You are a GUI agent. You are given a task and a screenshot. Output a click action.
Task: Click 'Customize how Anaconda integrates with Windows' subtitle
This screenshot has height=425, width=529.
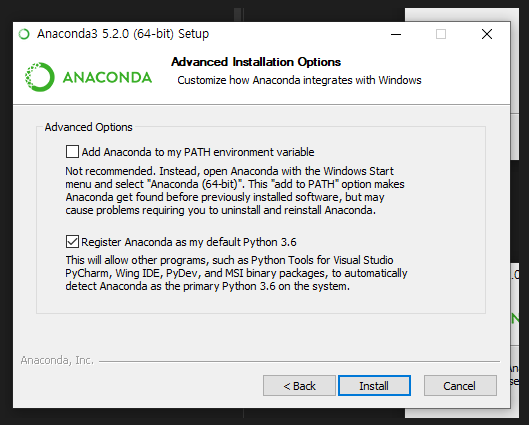click(300, 80)
